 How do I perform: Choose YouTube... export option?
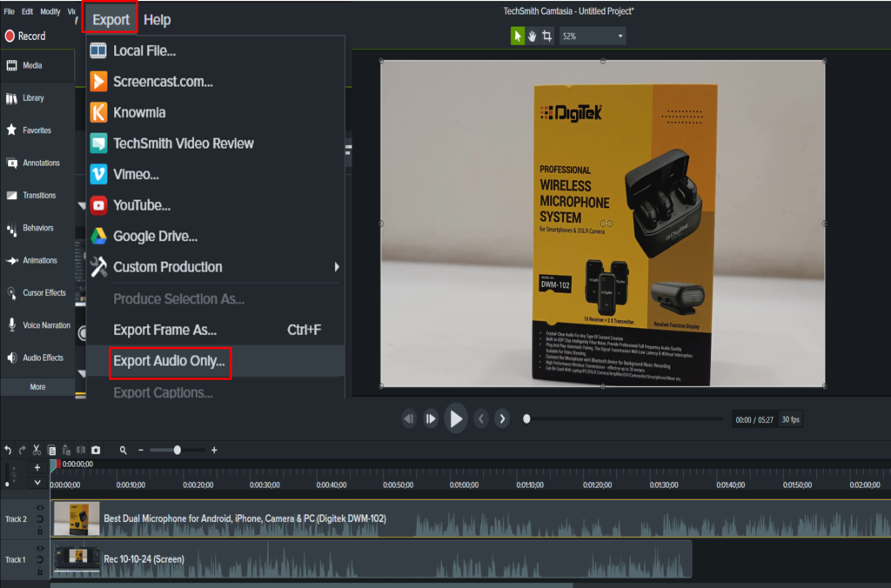click(x=216, y=205)
